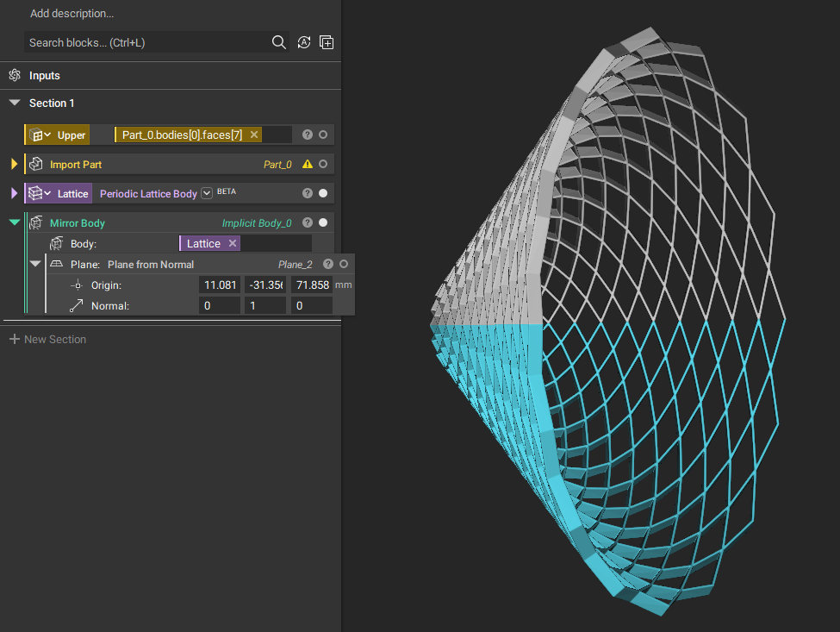The height and width of the screenshot is (632, 840).
Task: Click the Periodic Lattice Body label
Action: (148, 194)
